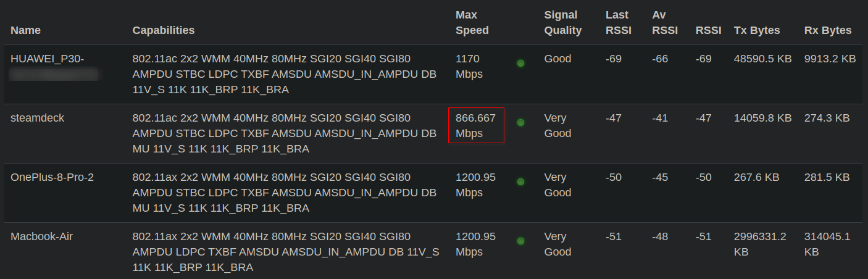Select the HUAWEI_P30 device name
The height and width of the screenshot is (279, 868).
pos(47,59)
